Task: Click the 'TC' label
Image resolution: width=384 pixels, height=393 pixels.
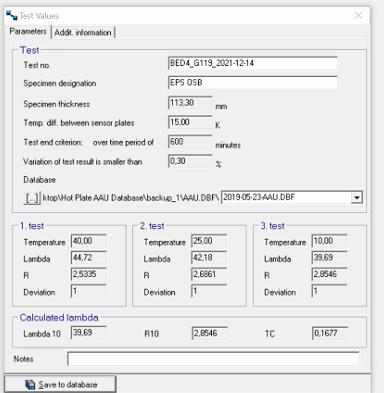Action: pyautogui.click(x=270, y=334)
